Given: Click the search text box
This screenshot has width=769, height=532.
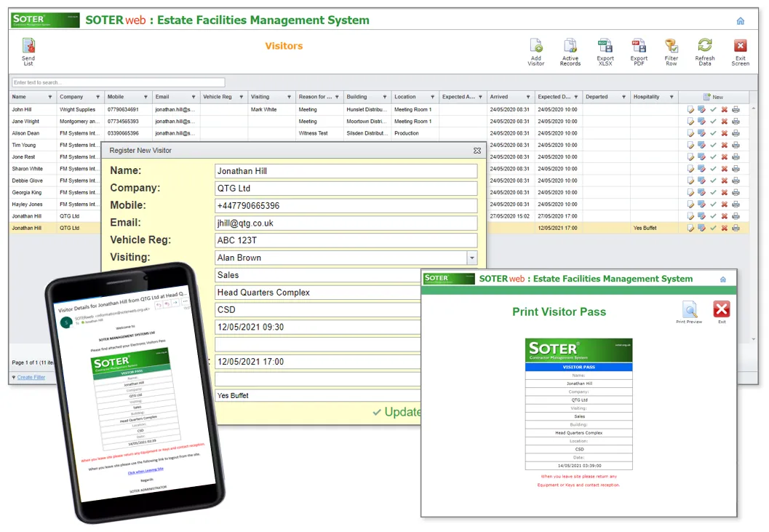Looking at the screenshot, I should click(118, 82).
